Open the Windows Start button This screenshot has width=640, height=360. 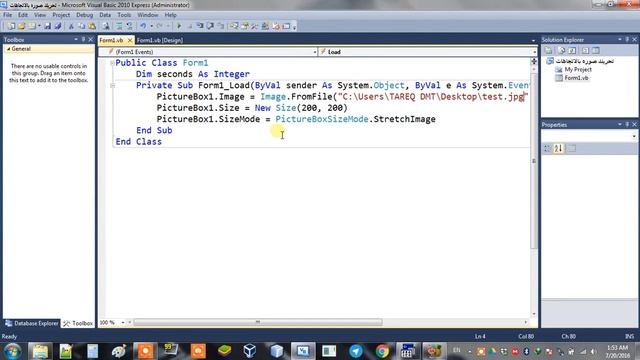point(13,351)
